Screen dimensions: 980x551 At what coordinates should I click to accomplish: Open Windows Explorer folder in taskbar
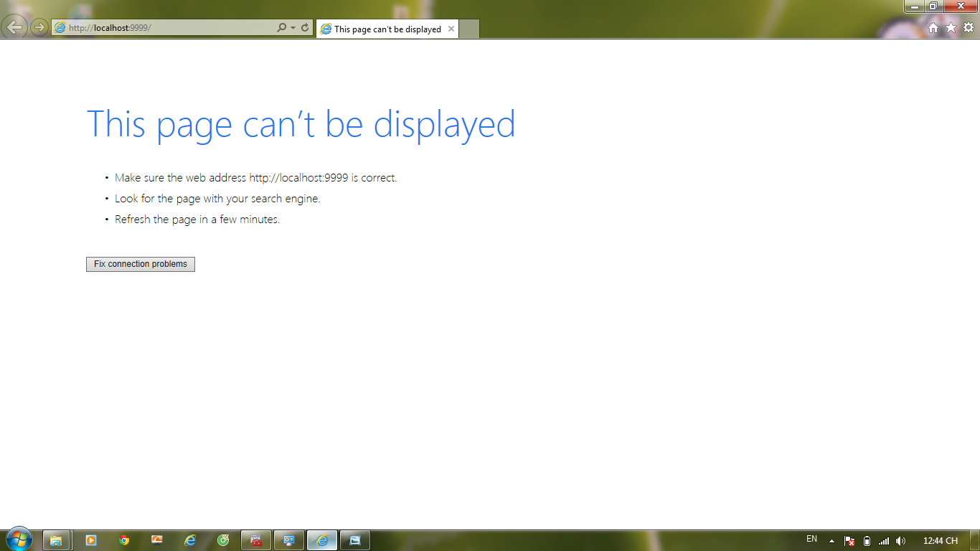[56, 540]
